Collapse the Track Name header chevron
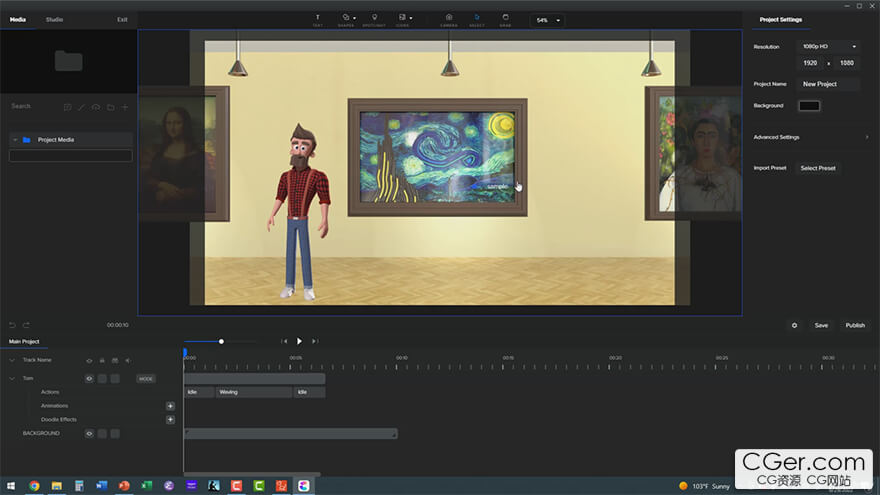This screenshot has height=495, width=880. coord(12,360)
